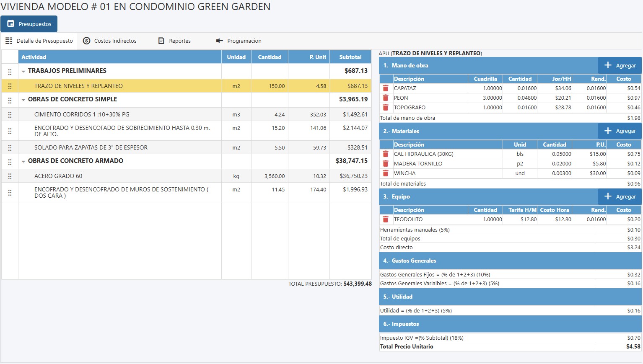The image size is (643, 364).
Task: Click Gastos Generales Fijos (10%) row
Action: tap(510, 275)
